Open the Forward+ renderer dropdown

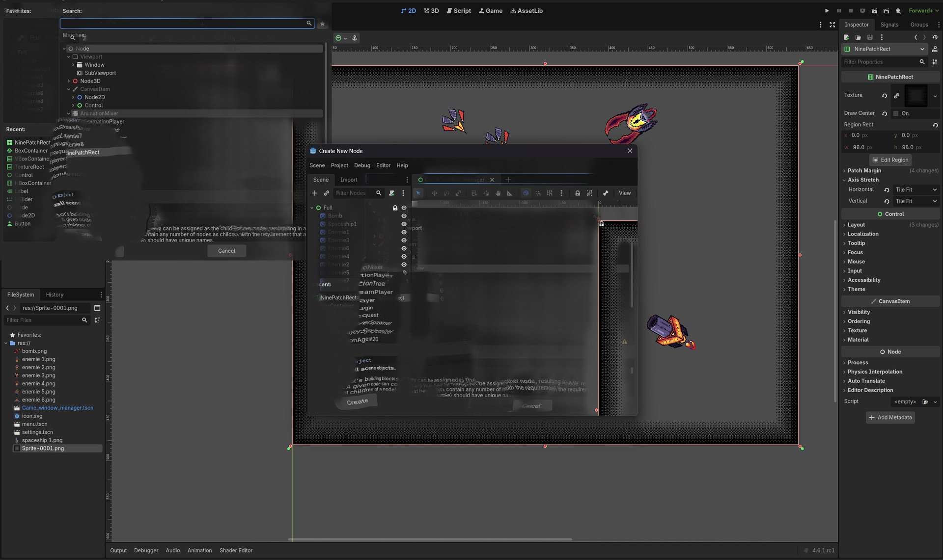coord(923,11)
